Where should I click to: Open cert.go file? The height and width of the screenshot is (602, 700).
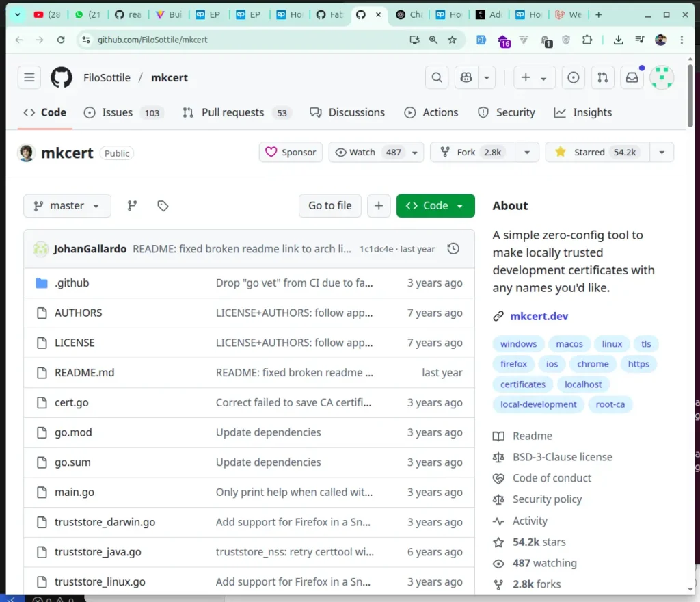click(71, 403)
